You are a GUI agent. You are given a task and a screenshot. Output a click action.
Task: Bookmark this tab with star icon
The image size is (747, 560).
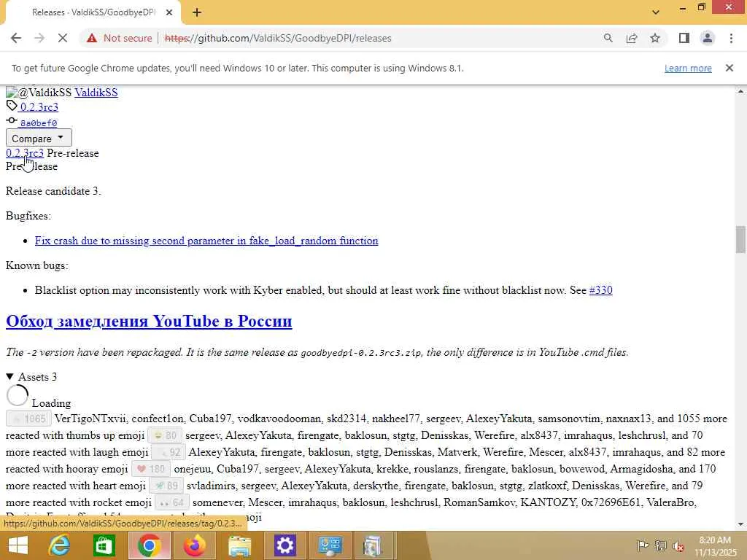click(x=655, y=38)
